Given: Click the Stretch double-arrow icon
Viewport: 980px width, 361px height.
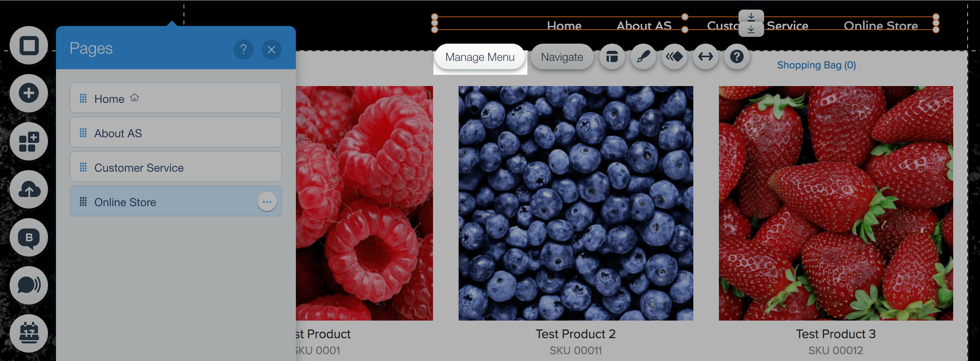Looking at the screenshot, I should click(705, 57).
